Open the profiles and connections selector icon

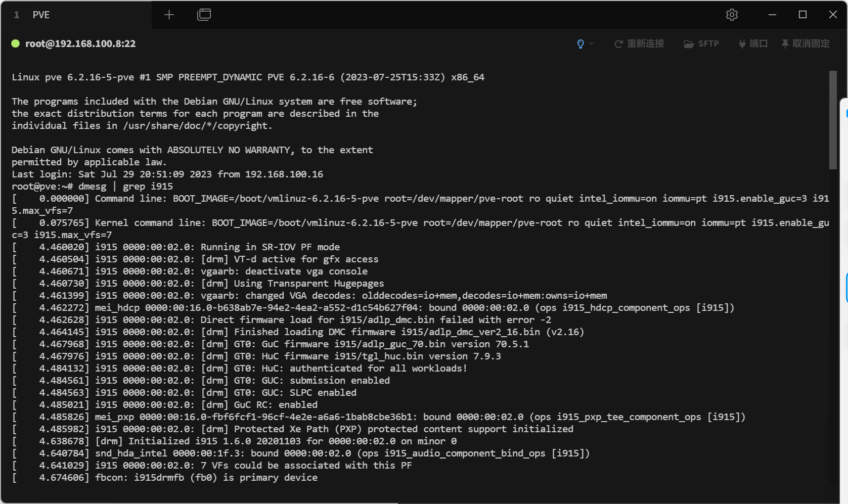[204, 15]
